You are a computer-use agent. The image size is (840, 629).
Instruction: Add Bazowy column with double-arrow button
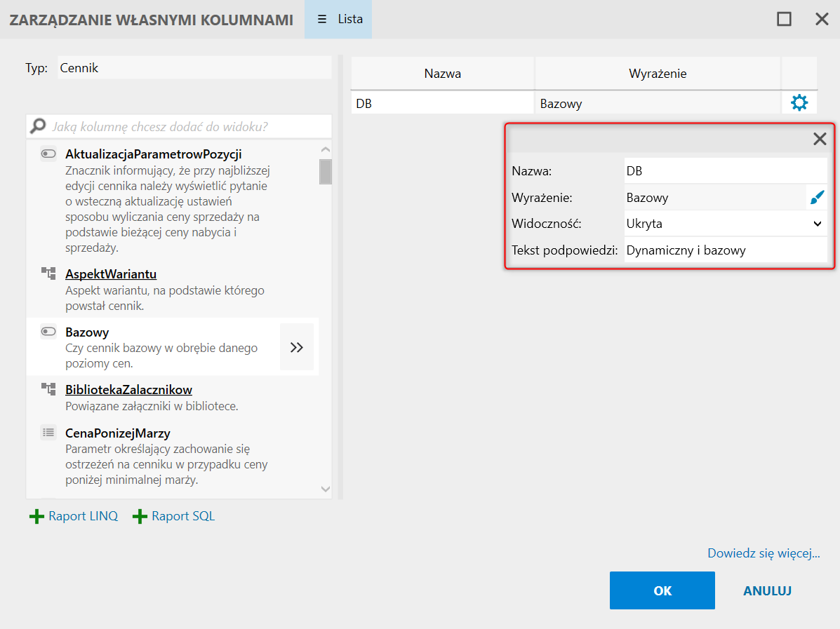click(296, 347)
